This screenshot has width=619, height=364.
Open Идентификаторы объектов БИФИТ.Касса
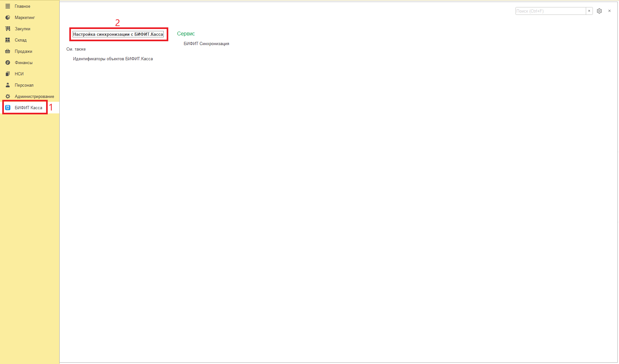[x=113, y=59]
